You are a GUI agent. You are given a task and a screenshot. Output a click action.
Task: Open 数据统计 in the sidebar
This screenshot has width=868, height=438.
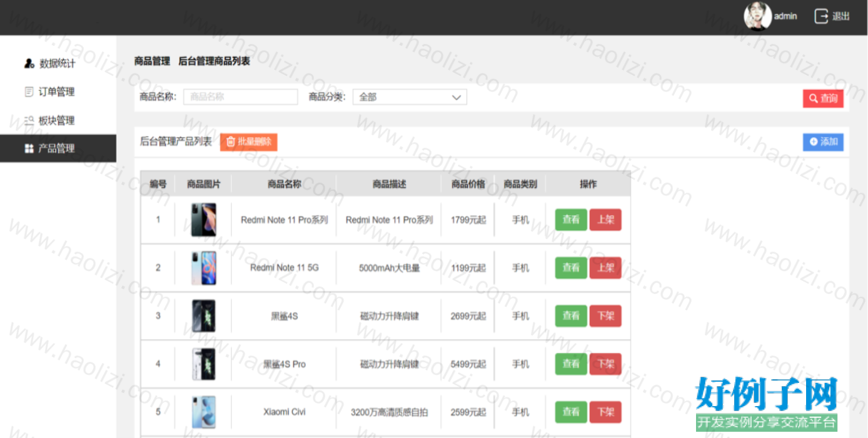coord(58,63)
